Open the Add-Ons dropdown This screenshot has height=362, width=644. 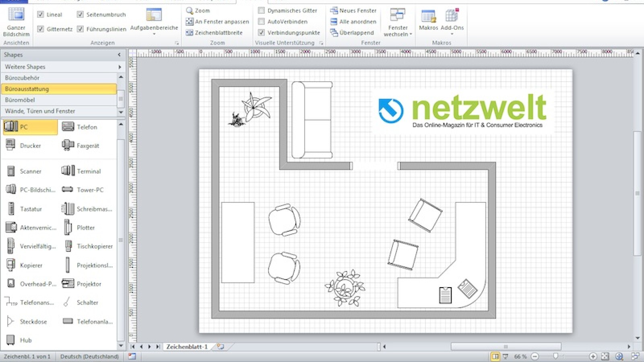[452, 22]
